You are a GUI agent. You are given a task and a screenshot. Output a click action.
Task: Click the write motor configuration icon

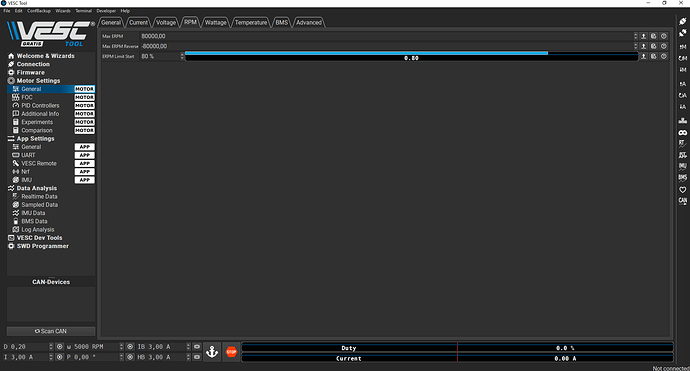[683, 70]
